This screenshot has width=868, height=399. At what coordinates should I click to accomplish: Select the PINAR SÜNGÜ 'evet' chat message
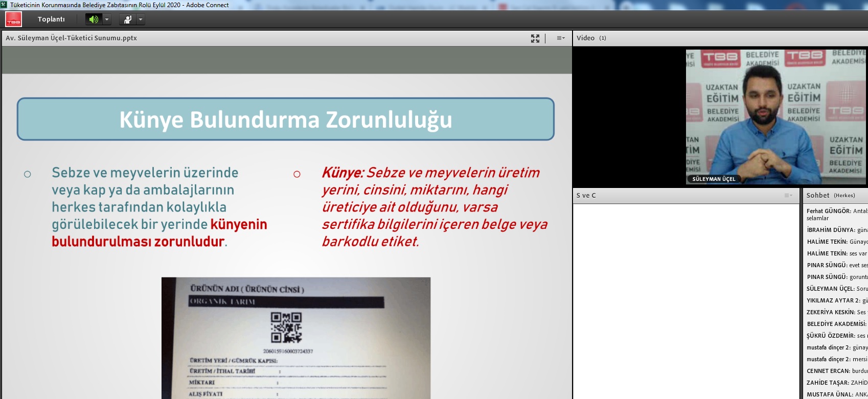[837, 265]
